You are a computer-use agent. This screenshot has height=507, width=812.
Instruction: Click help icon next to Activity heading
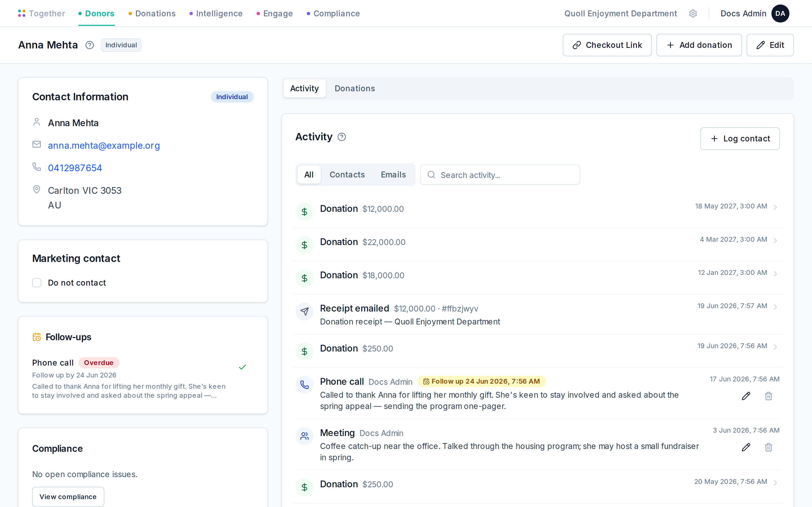click(342, 137)
